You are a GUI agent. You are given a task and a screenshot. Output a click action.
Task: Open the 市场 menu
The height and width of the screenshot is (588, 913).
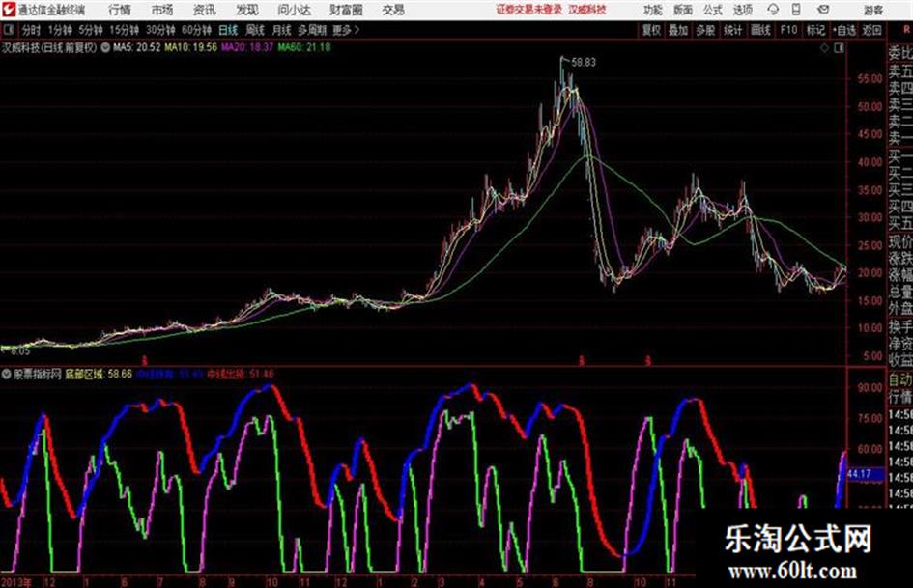click(162, 10)
